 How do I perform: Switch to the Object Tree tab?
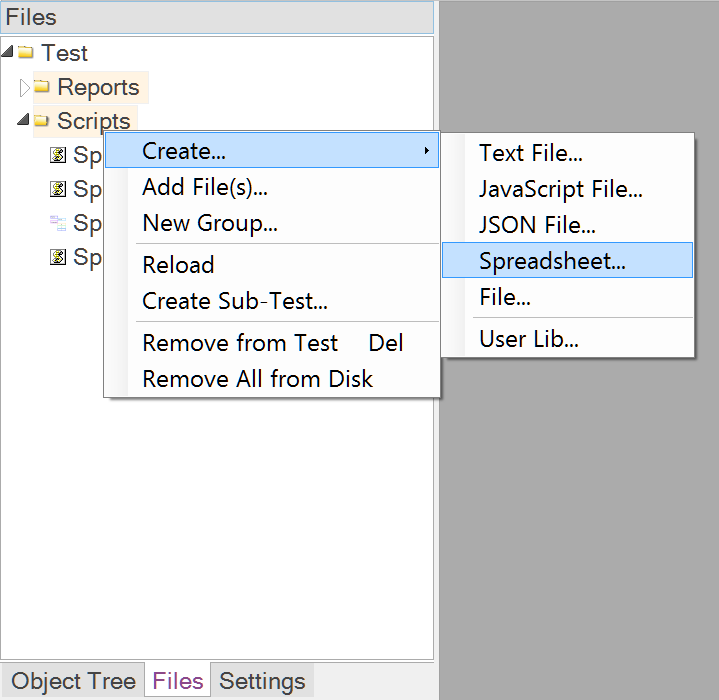(x=73, y=681)
